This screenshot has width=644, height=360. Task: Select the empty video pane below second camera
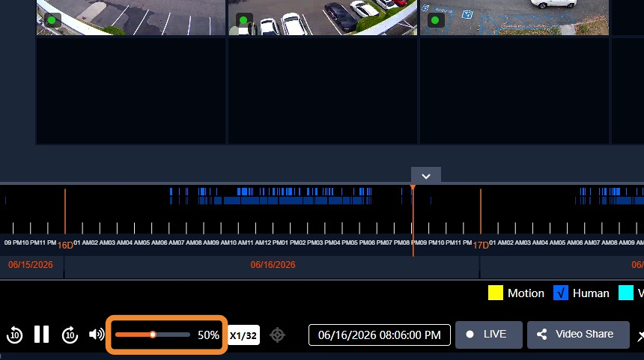(x=323, y=91)
